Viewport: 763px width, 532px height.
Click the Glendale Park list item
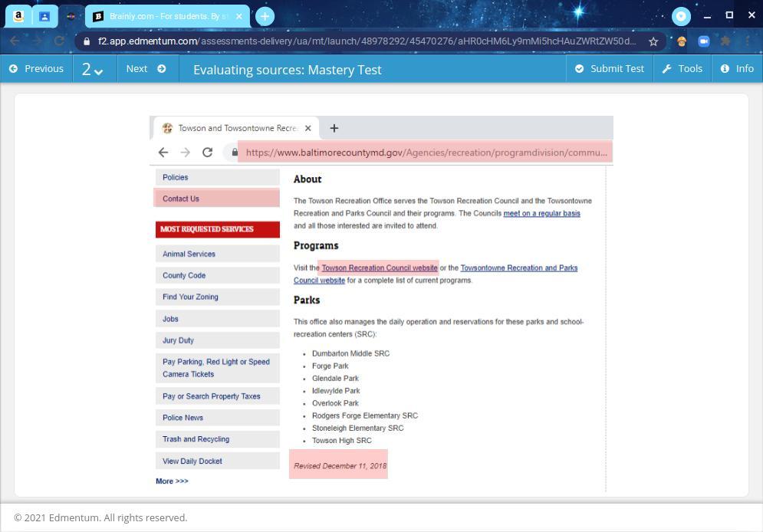(x=335, y=379)
